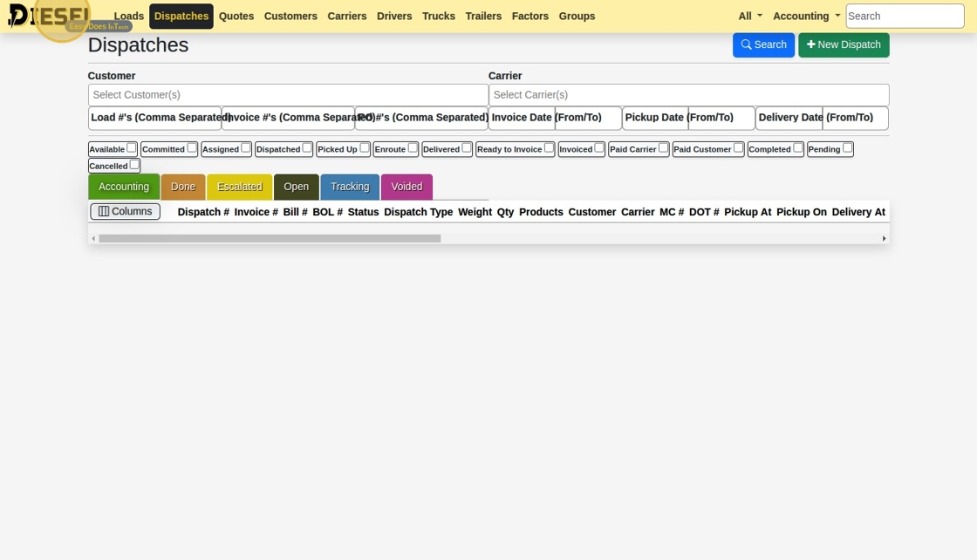This screenshot has height=560, width=977.
Task: Click the Load #'s input field
Action: [x=154, y=118]
